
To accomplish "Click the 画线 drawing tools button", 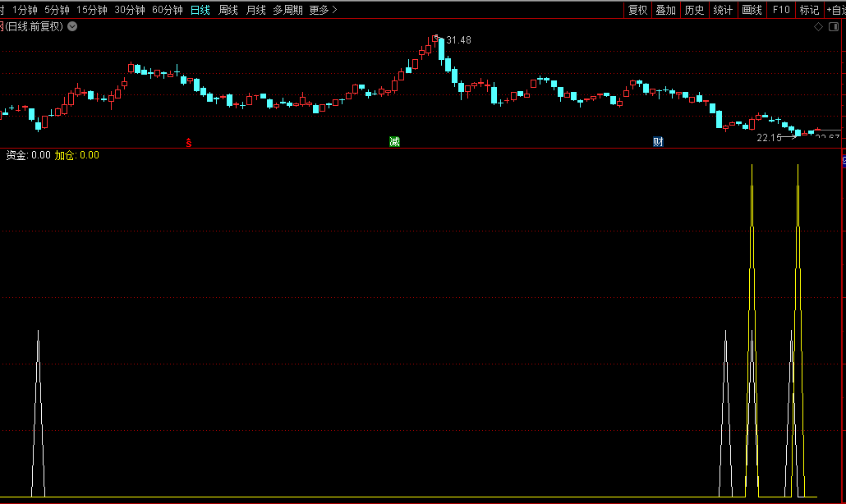I will tap(752, 10).
